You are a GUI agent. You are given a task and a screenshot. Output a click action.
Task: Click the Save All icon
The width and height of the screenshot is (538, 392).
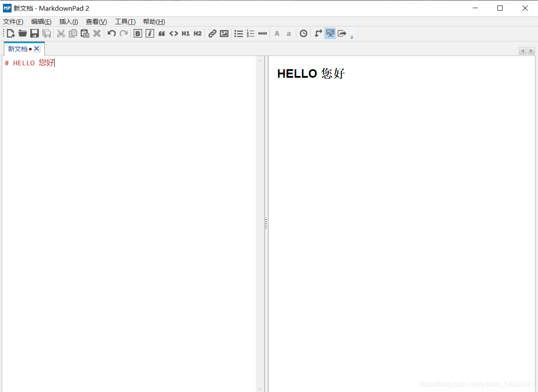pos(47,33)
